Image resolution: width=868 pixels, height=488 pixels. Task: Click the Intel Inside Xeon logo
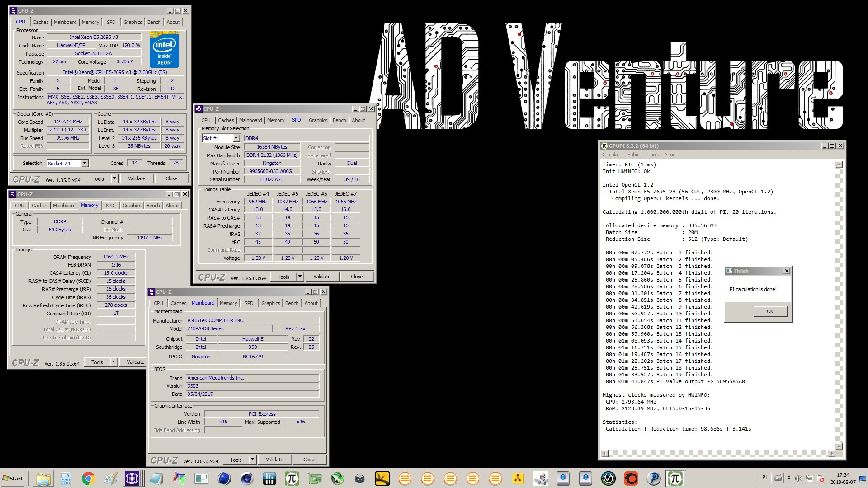point(164,49)
